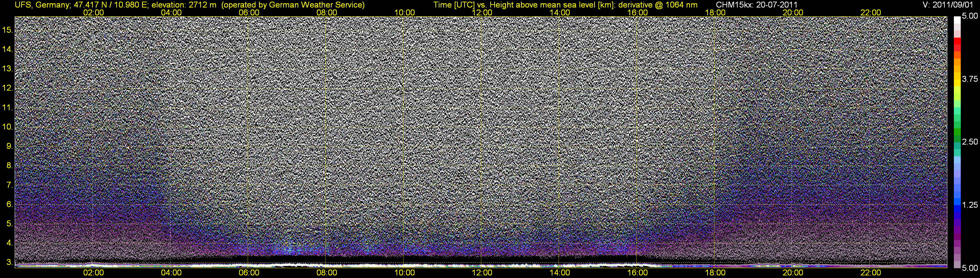Screen dimensions: 980x278
Task: Click the "06:00" label on the bottom time axis
Action: point(249,273)
